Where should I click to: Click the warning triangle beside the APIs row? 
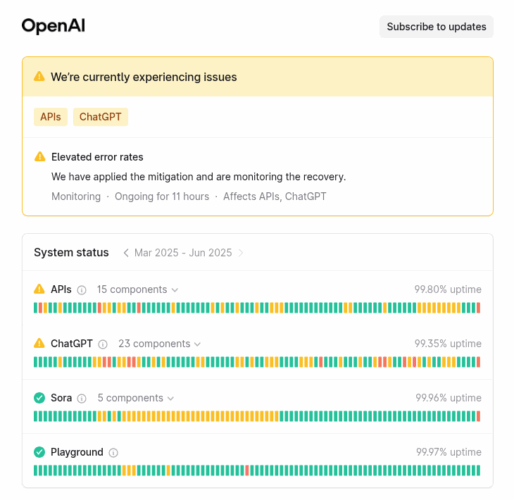(39, 289)
